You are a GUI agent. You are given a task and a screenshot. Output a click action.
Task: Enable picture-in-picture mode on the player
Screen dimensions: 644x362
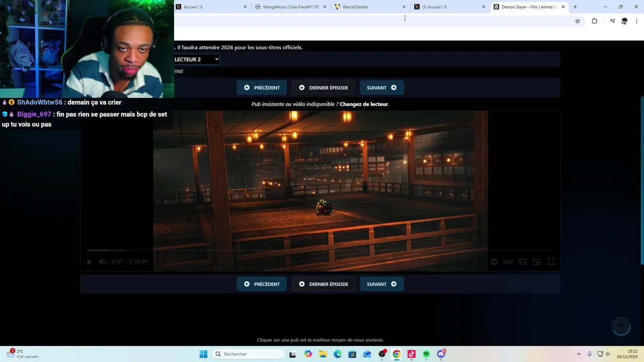(537, 262)
